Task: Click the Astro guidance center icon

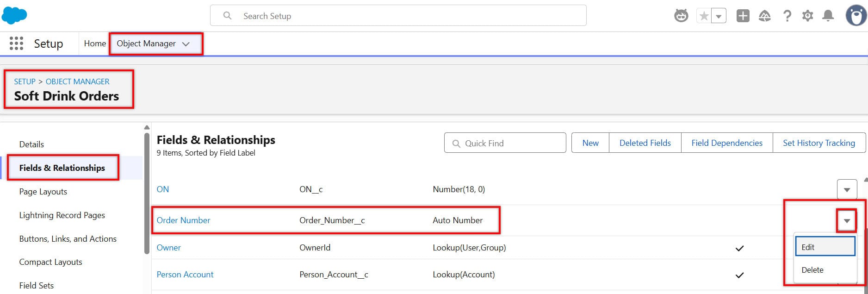Action: pyautogui.click(x=681, y=16)
